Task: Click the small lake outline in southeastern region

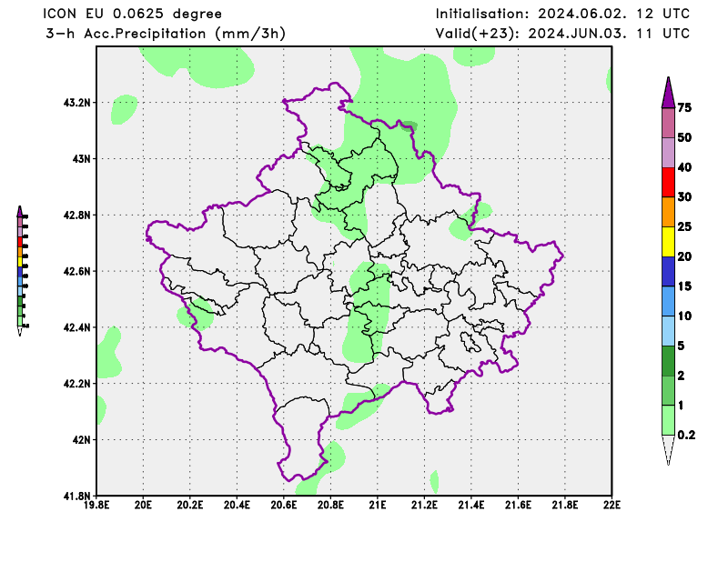Action: pos(470,343)
